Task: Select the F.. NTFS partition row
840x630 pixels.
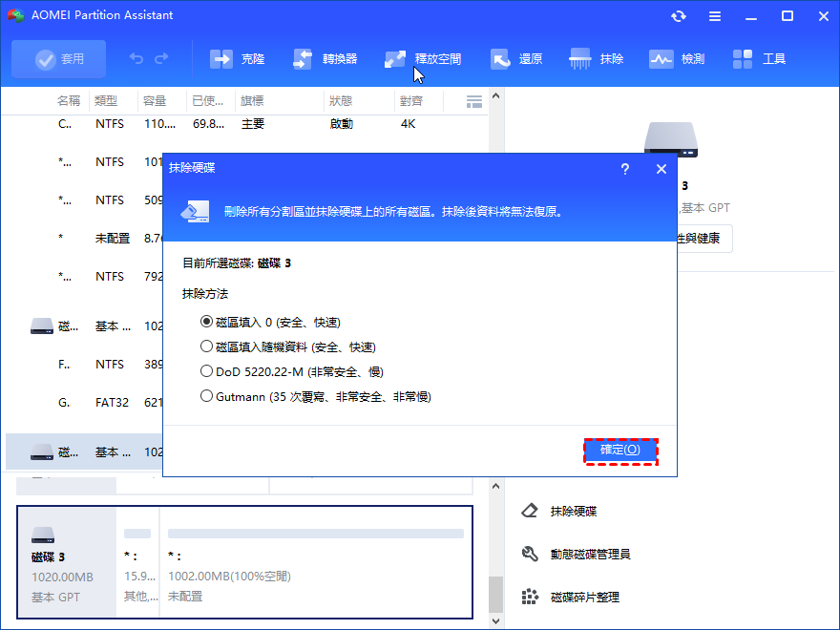Action: pos(84,365)
